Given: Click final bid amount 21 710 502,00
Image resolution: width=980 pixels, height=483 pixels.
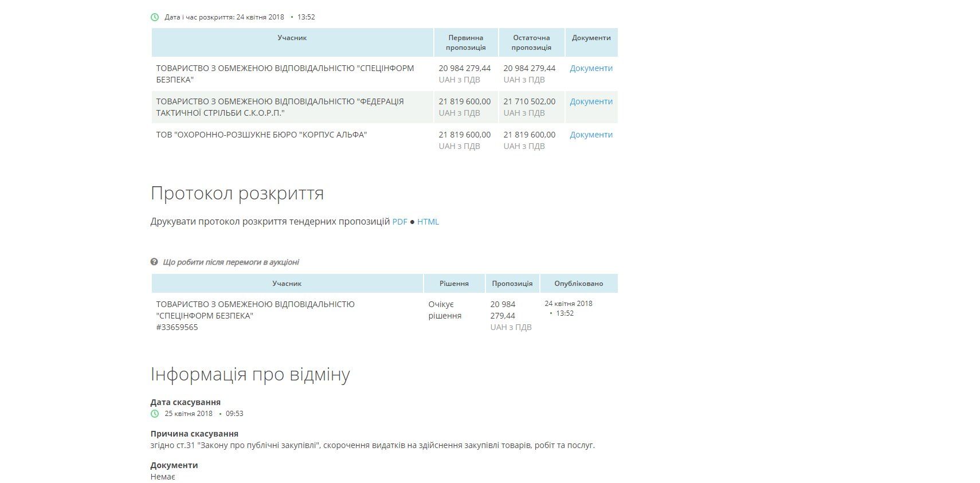Looking at the screenshot, I should point(530,101).
